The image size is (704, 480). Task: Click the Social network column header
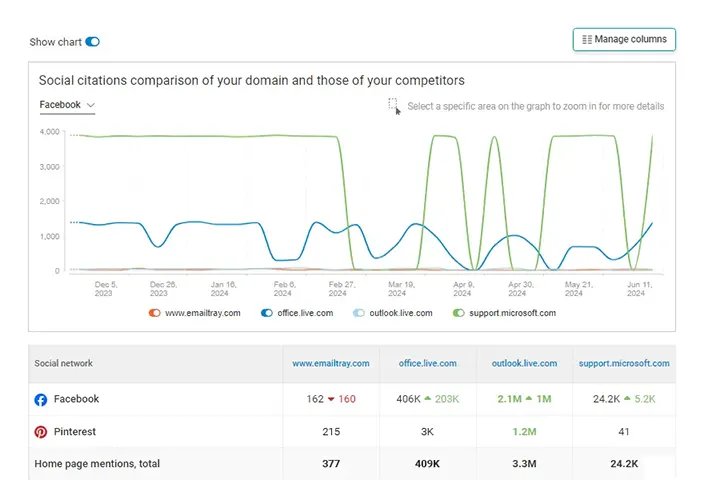click(63, 363)
